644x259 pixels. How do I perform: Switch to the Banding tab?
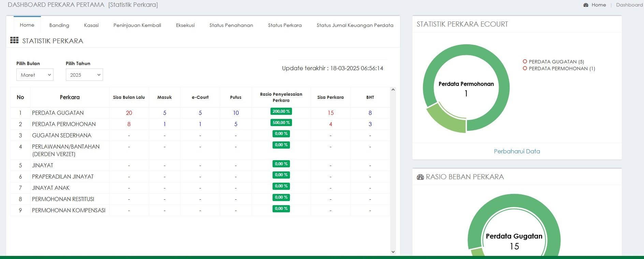tap(59, 25)
